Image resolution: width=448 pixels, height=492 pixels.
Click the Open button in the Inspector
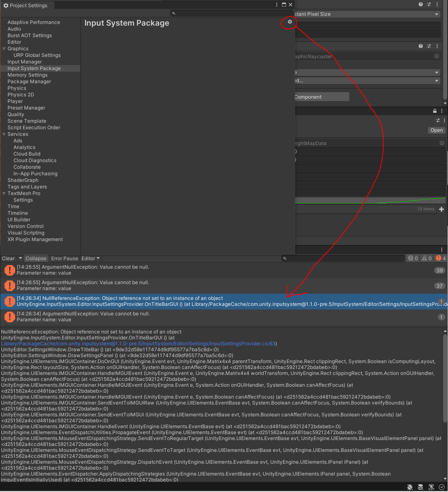coord(436,130)
